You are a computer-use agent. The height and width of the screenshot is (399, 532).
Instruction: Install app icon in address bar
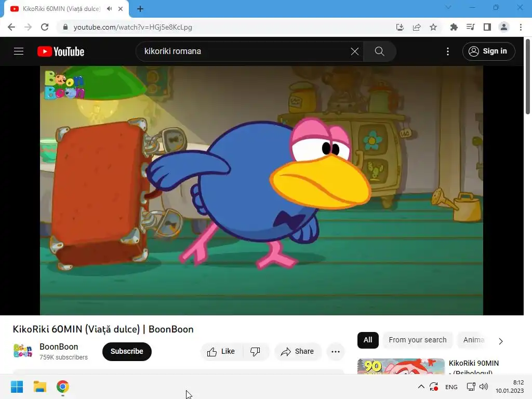point(400,27)
